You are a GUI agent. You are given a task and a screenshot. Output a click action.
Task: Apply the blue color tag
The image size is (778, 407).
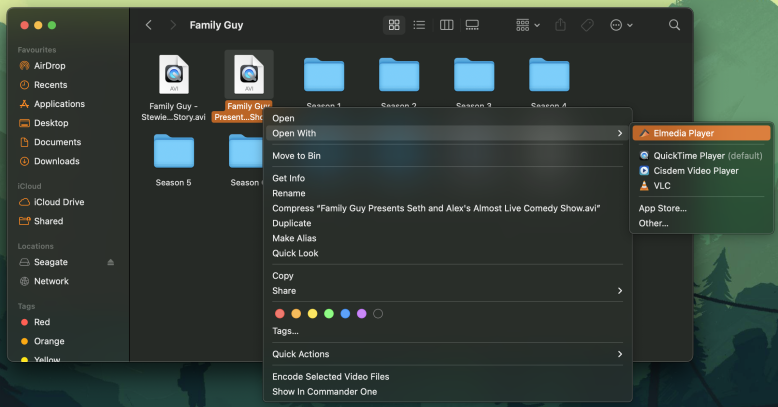(345, 314)
